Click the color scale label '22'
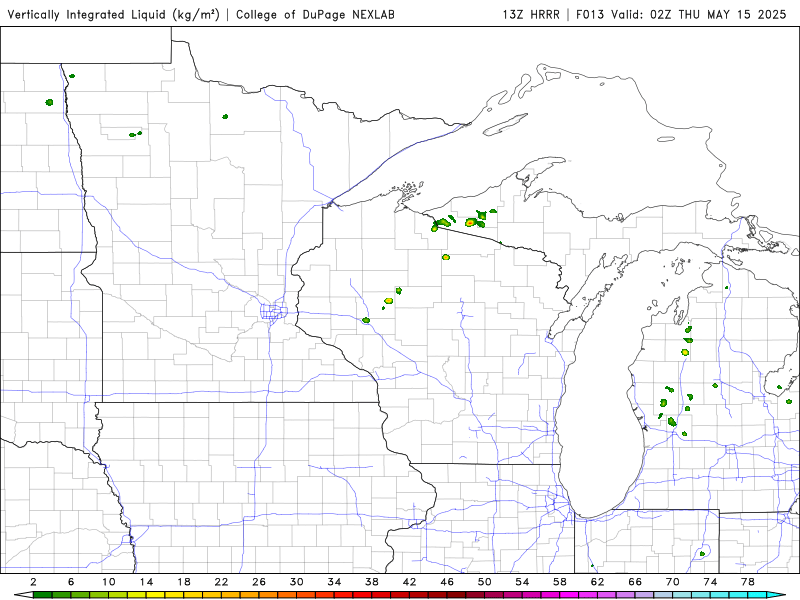Viewport: 800px width, 600px height. [221, 582]
